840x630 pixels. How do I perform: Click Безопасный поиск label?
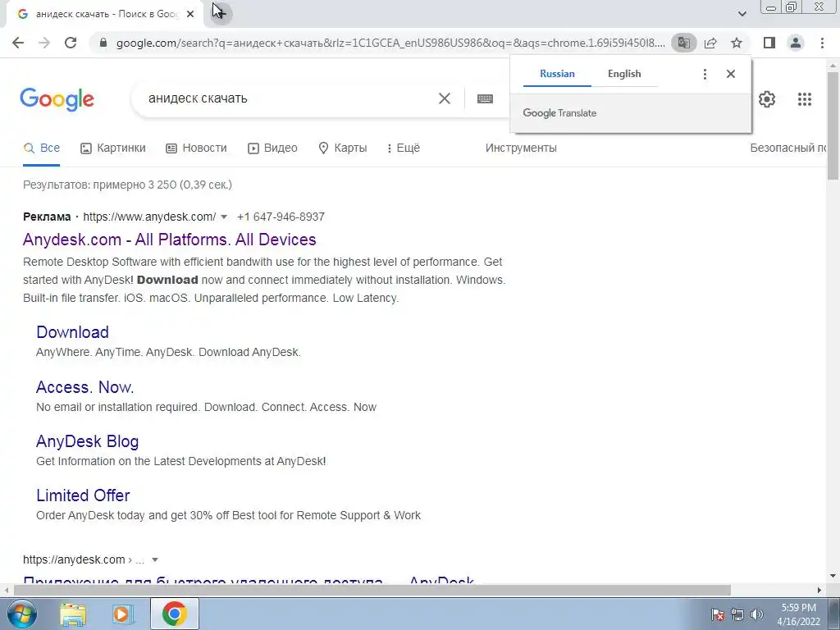tap(788, 148)
